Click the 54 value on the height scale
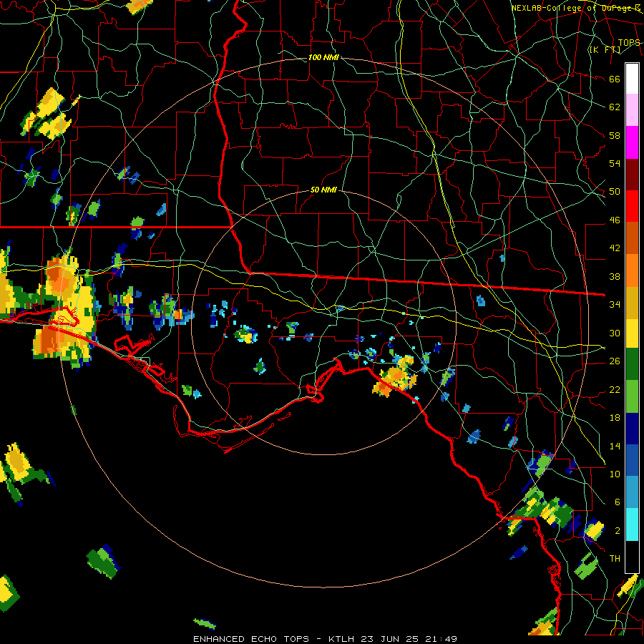The image size is (644, 644). [x=615, y=163]
